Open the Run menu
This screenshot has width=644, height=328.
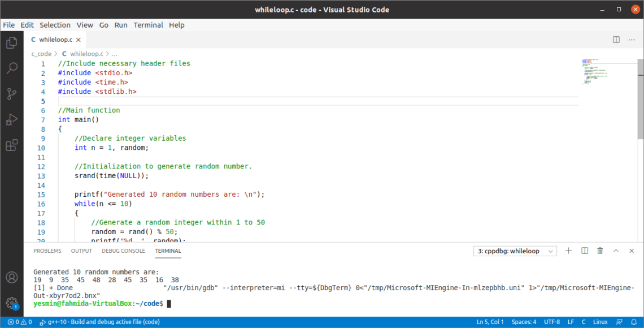tap(120, 25)
